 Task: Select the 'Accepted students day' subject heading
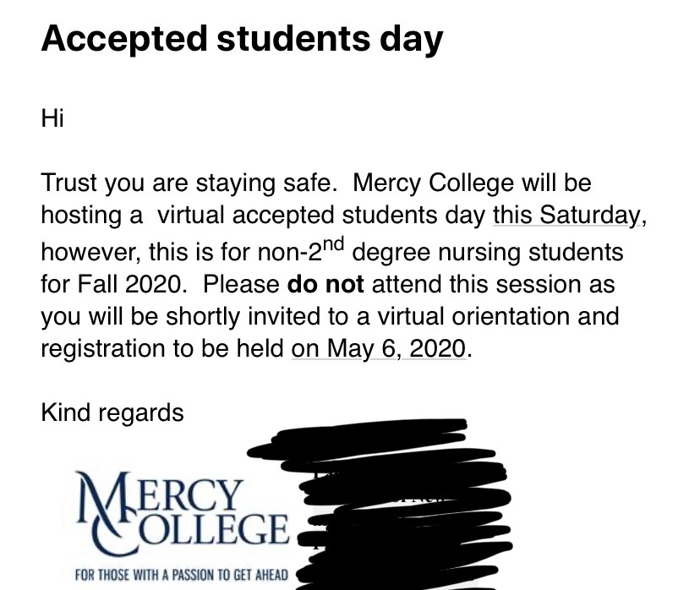click(242, 39)
